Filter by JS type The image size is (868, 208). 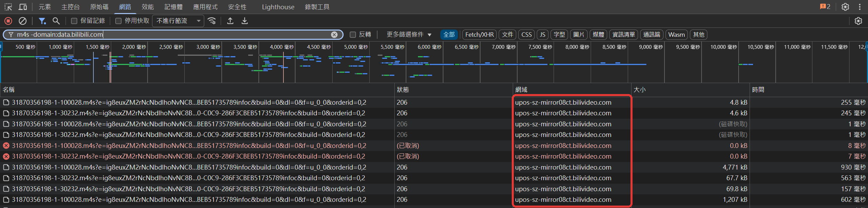coord(543,35)
